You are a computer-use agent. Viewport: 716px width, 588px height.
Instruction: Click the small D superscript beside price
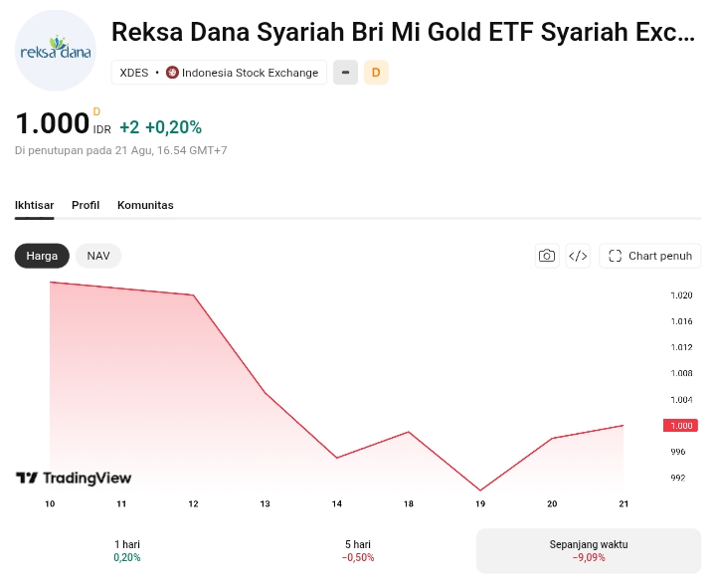[x=96, y=111]
